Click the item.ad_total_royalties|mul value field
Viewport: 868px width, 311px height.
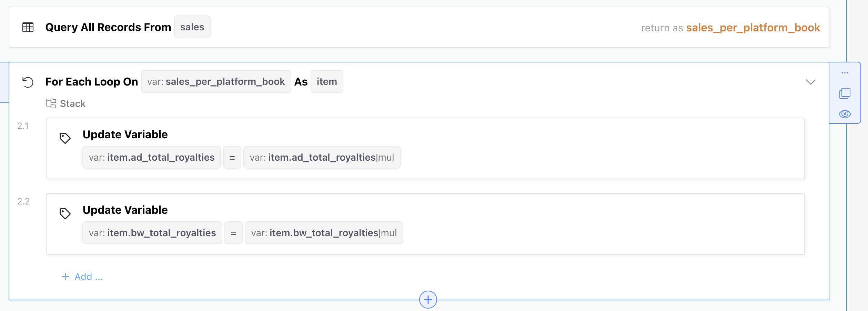coord(322,158)
